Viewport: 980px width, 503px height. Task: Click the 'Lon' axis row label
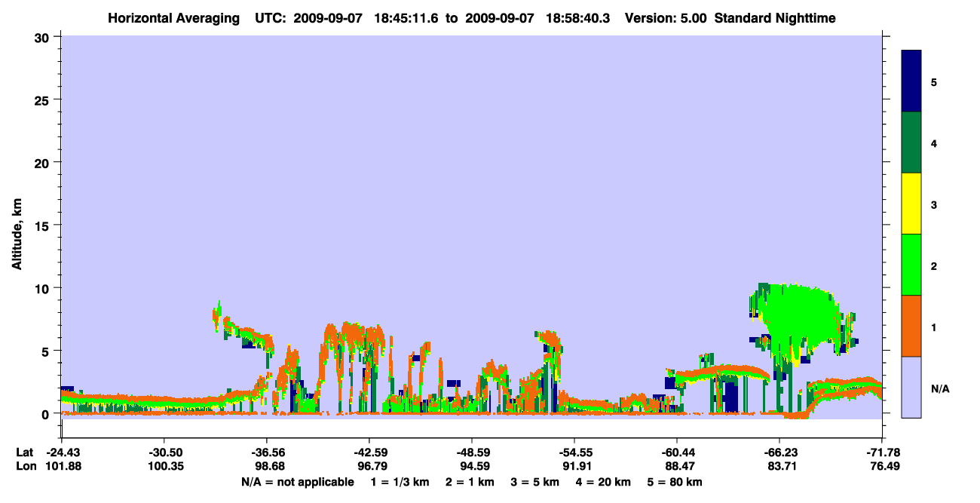pos(26,466)
